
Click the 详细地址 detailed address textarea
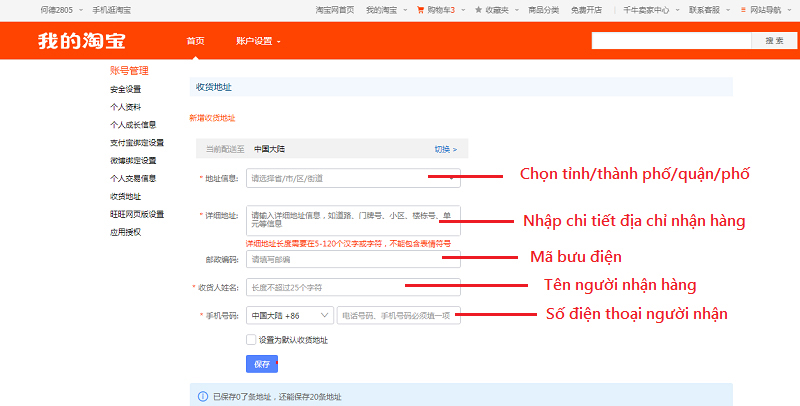[353, 220]
